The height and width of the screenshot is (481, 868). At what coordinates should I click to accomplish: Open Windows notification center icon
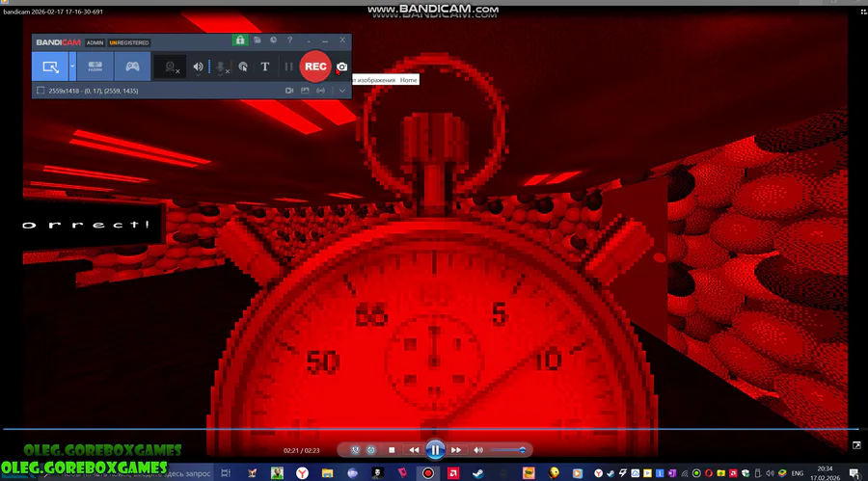tap(855, 473)
